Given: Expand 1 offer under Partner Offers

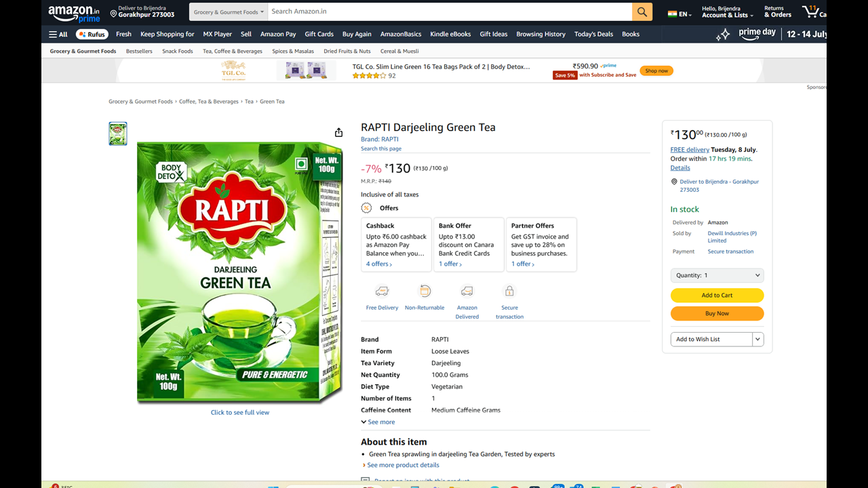Looking at the screenshot, I should tap(523, 264).
